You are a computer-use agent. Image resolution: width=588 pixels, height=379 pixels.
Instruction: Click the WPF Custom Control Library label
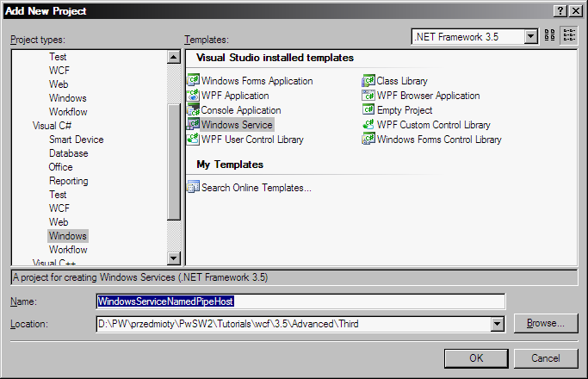pyautogui.click(x=434, y=125)
